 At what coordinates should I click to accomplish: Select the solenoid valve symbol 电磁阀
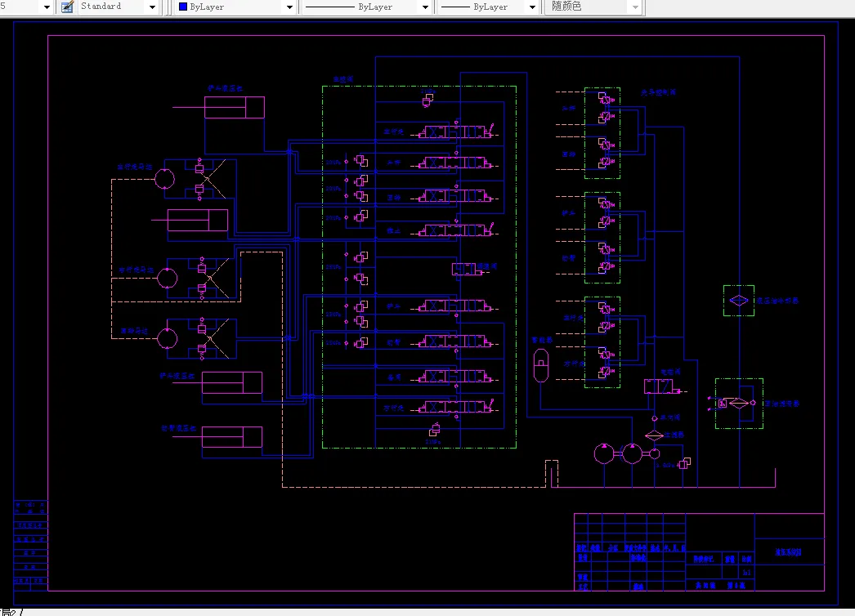[x=662, y=386]
